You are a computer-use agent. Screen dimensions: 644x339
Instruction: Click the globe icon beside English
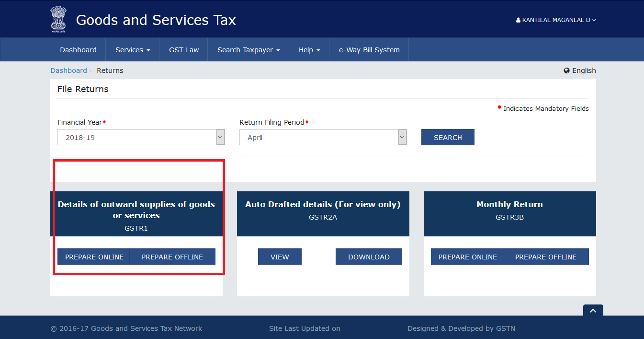567,70
